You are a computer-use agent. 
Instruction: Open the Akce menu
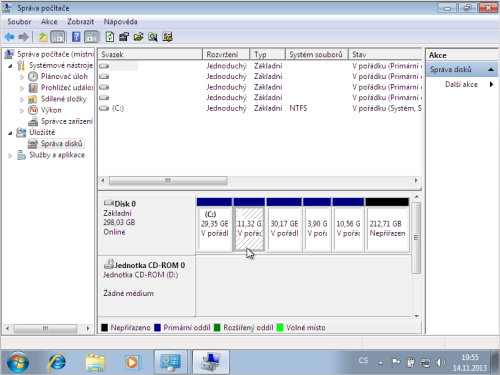click(49, 22)
